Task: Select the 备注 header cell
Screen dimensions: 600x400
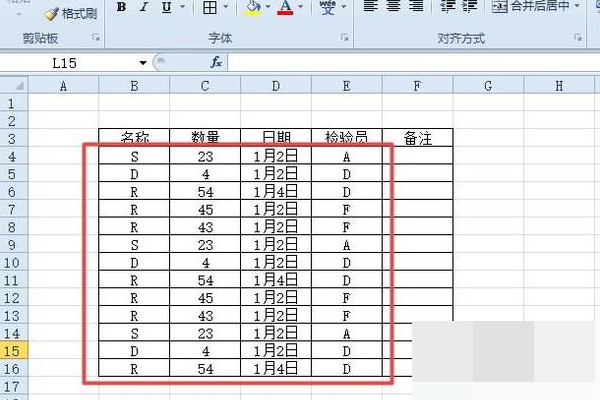Action: [417, 138]
